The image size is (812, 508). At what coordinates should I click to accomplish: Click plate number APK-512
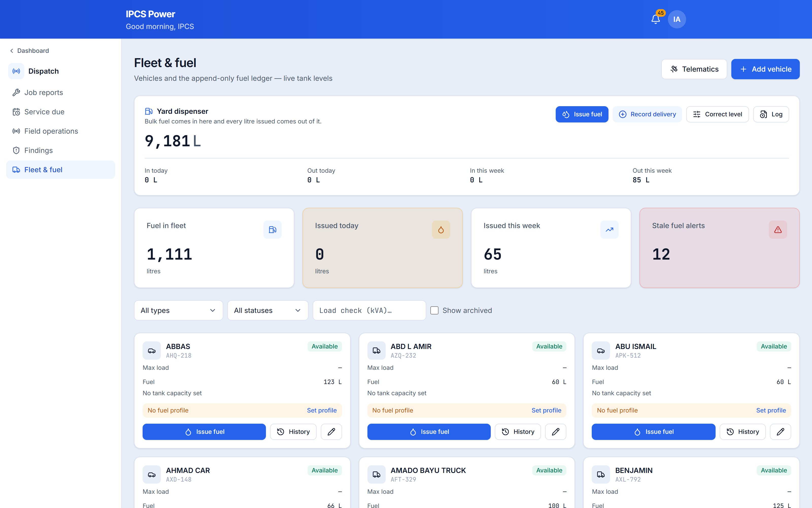coord(628,355)
